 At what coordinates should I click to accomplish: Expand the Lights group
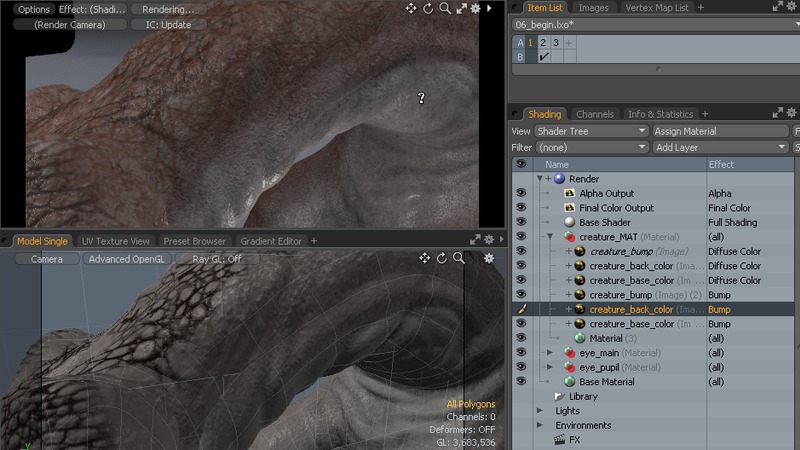pyautogui.click(x=540, y=411)
